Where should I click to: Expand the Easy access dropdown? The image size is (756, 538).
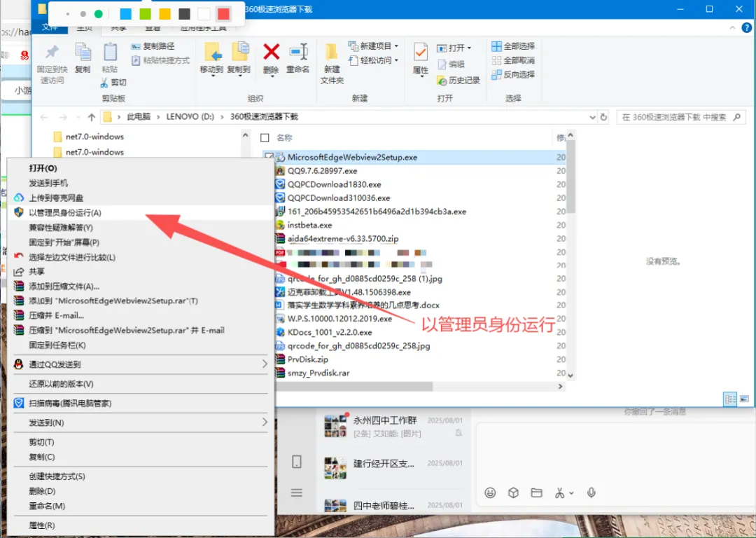click(396, 60)
